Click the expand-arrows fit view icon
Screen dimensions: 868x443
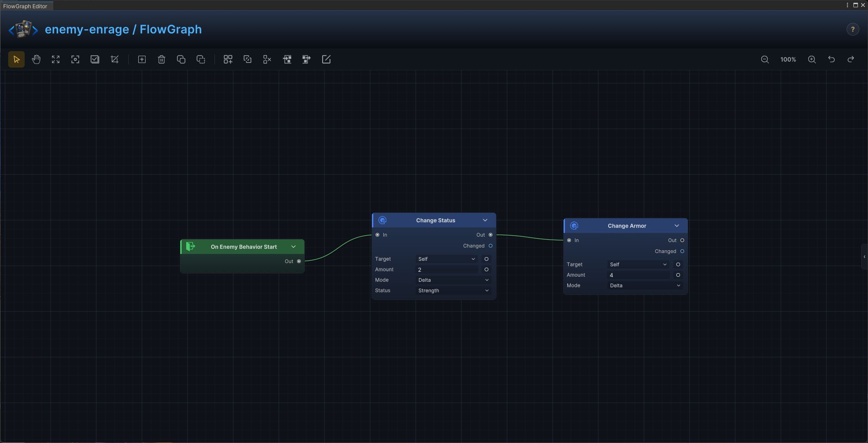point(56,59)
